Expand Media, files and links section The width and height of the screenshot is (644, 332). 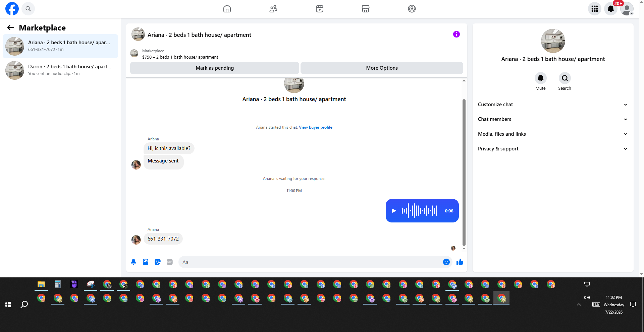[553, 134]
